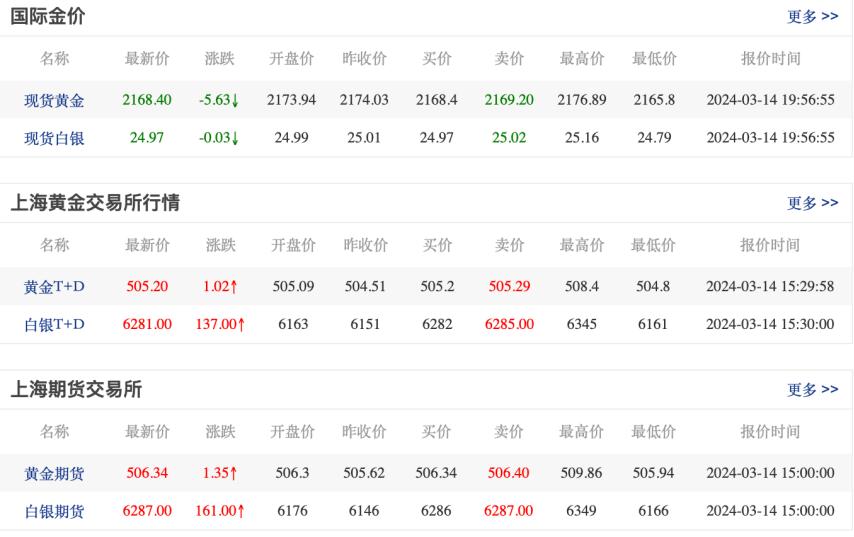Select 白银期货 lowest price 6166
The image size is (854, 537).
click(653, 511)
